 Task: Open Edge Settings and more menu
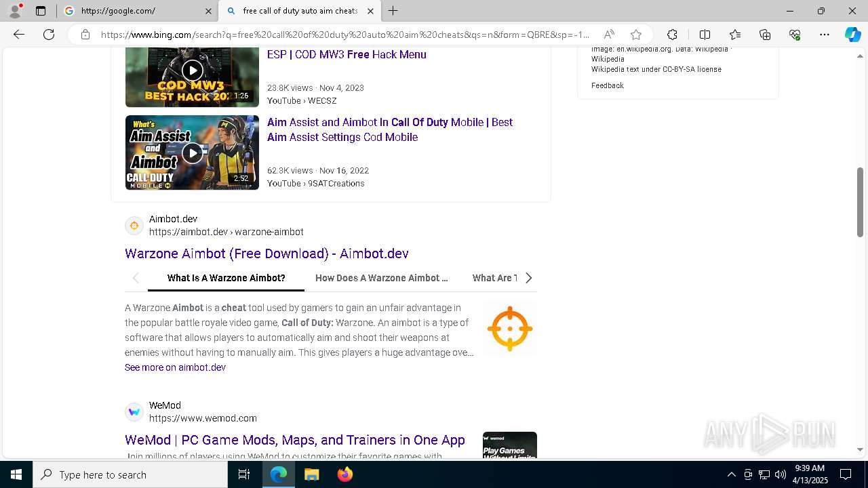825,35
